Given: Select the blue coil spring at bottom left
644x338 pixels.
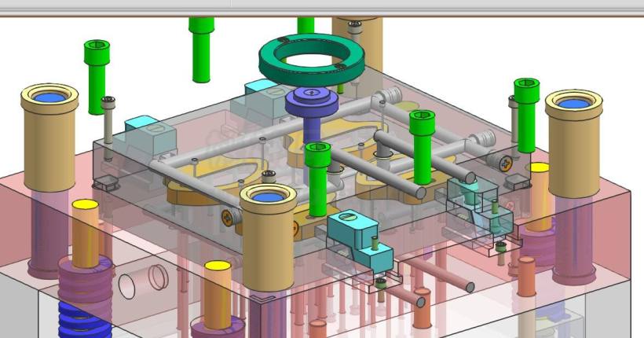Looking at the screenshot, I should pos(84,321).
